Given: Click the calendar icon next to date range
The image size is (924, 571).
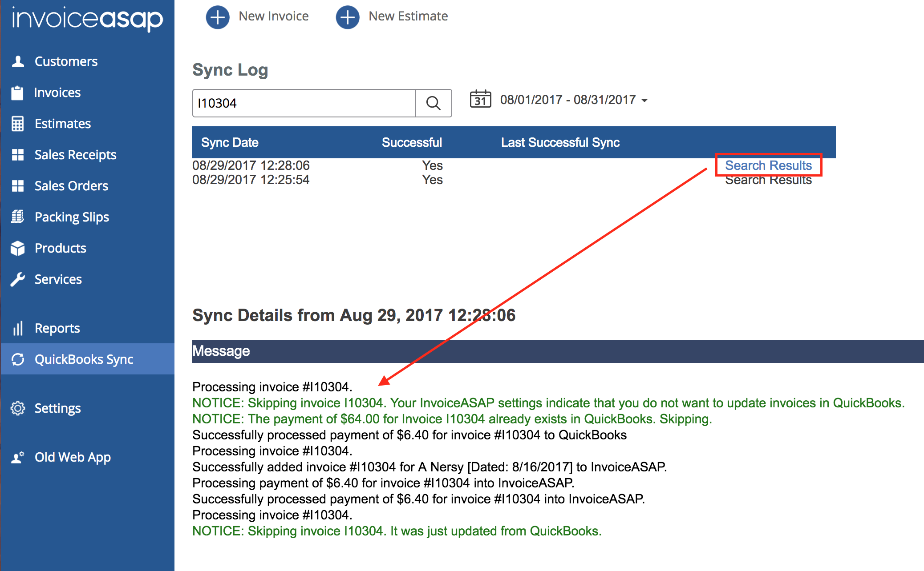Looking at the screenshot, I should coord(480,99).
